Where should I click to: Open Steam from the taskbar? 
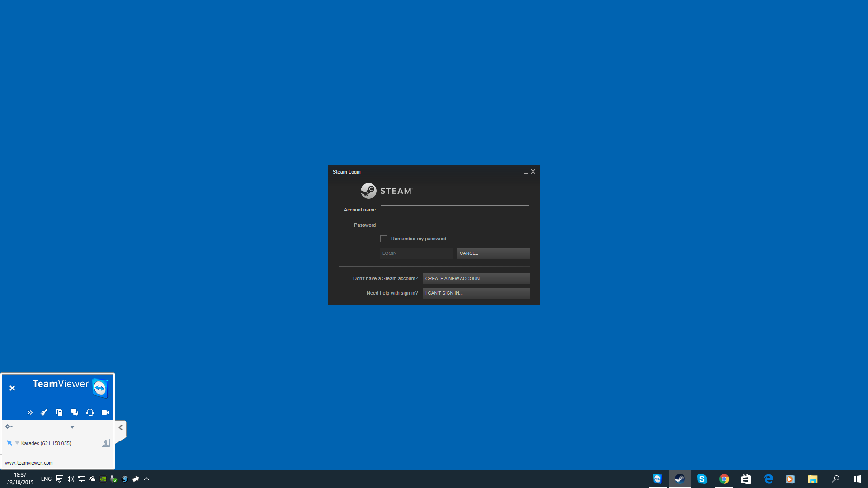(679, 479)
